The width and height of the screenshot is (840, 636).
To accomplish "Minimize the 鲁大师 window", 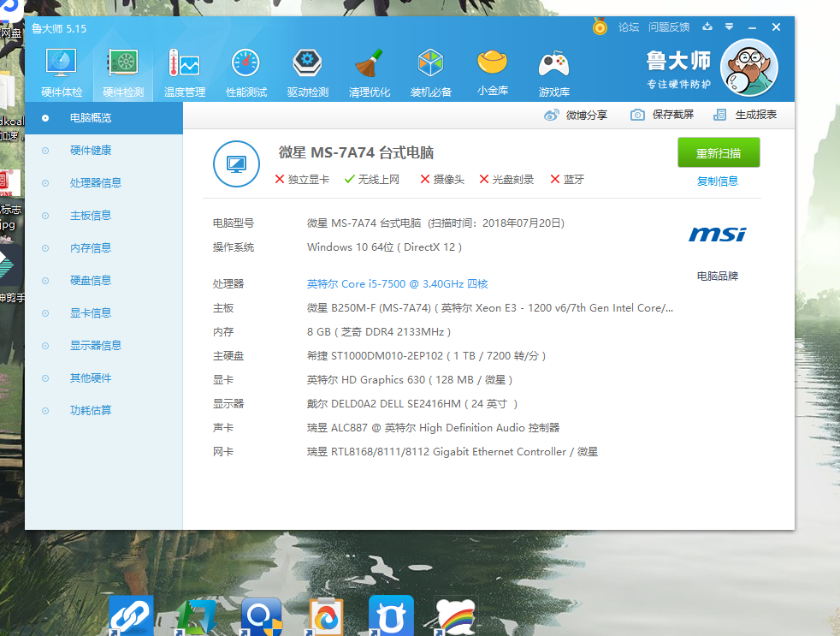I will pos(752,27).
